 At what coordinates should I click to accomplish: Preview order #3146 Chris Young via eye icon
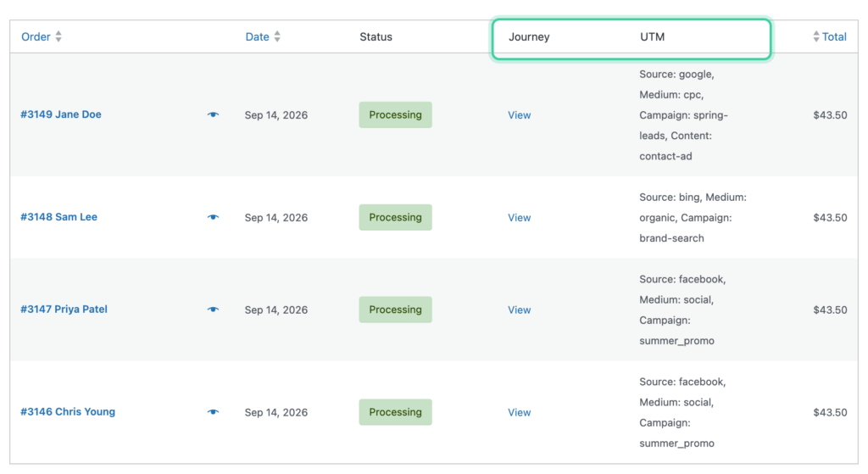point(213,412)
